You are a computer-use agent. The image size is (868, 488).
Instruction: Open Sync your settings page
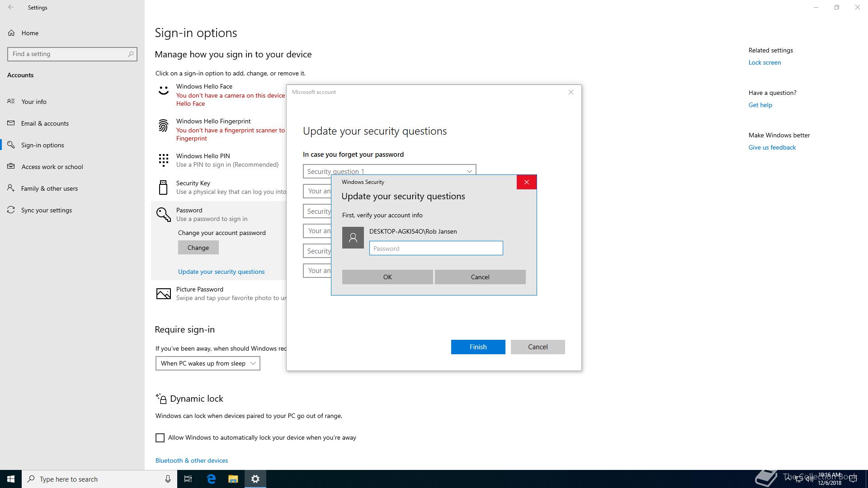72,210
